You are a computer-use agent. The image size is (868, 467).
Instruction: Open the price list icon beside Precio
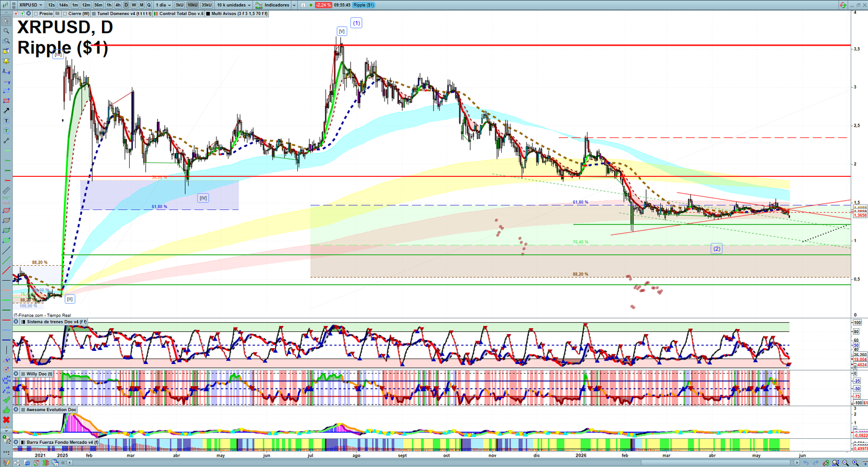57,14
